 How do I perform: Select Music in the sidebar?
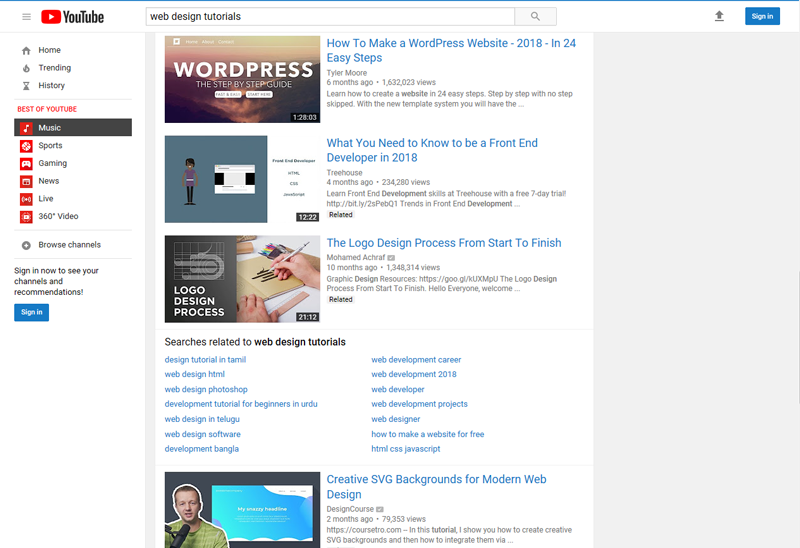[x=49, y=128]
